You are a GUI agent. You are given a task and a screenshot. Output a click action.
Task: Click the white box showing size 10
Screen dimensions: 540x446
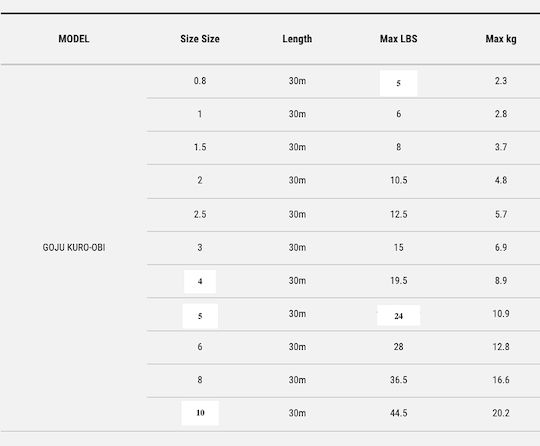point(200,413)
